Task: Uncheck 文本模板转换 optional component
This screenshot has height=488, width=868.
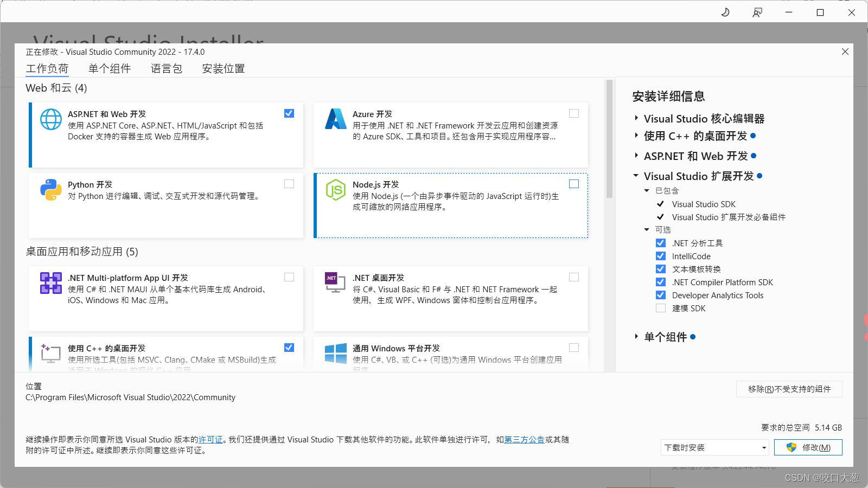Action: point(660,269)
